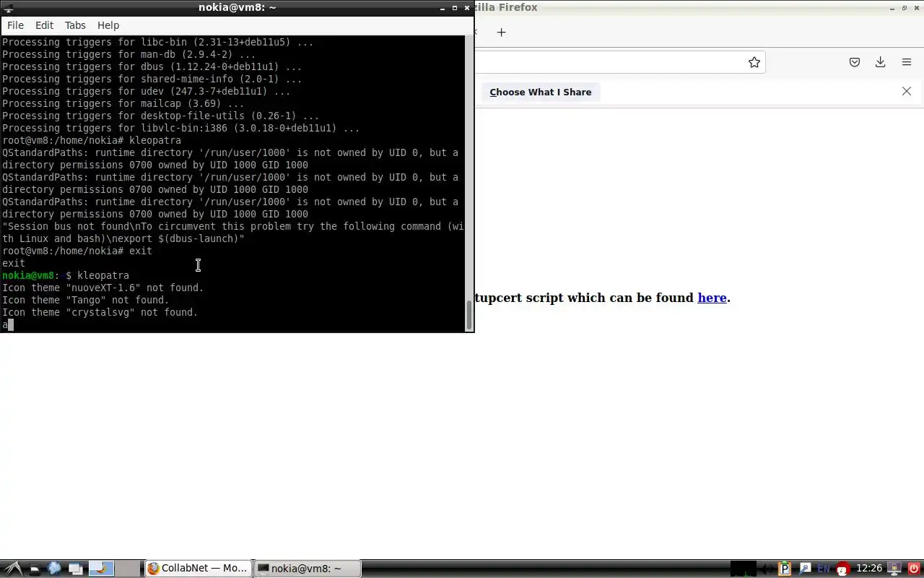Image resolution: width=924 pixels, height=578 pixels.
Task: Open the Firefox Pocket icon
Action: click(x=855, y=62)
